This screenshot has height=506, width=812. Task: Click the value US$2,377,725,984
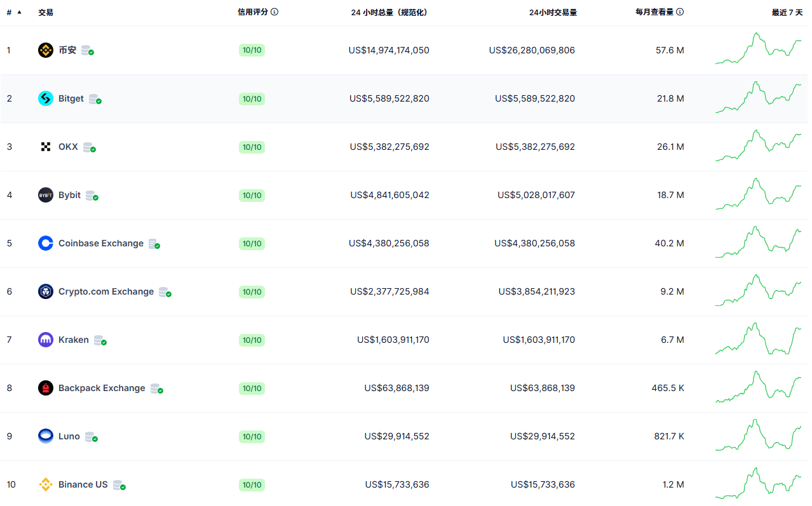pos(389,291)
